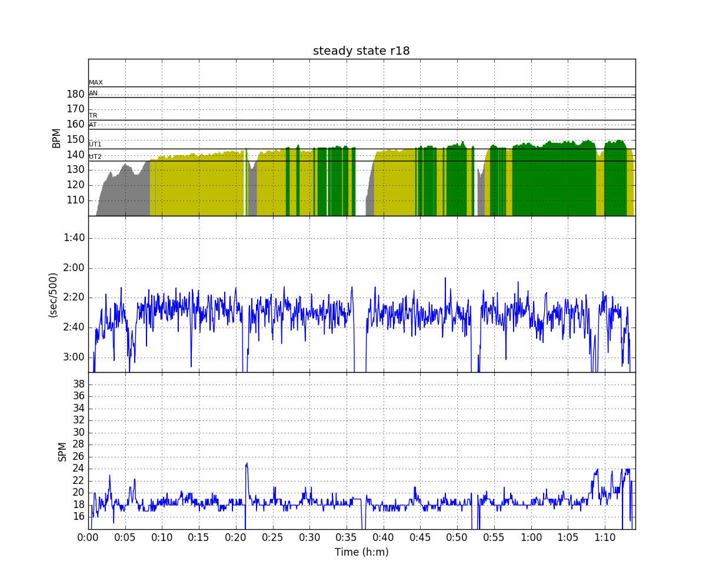Click the 38 tick on the SPM axis
706x588 pixels.
(x=78, y=384)
